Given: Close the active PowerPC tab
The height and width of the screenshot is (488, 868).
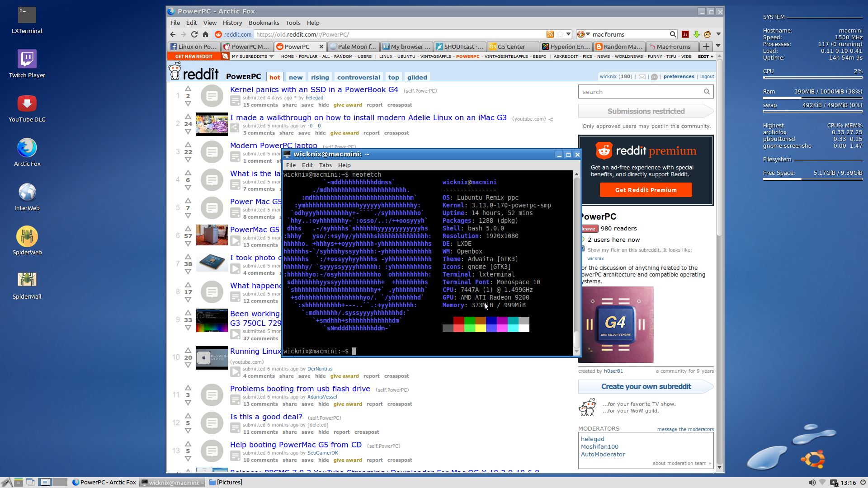Looking at the screenshot, I should tap(321, 47).
